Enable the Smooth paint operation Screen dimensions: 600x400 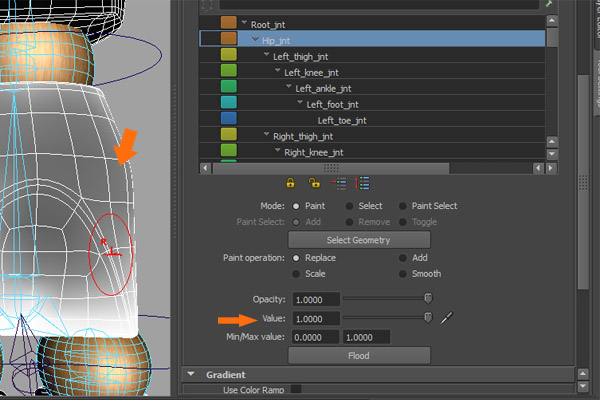click(404, 274)
